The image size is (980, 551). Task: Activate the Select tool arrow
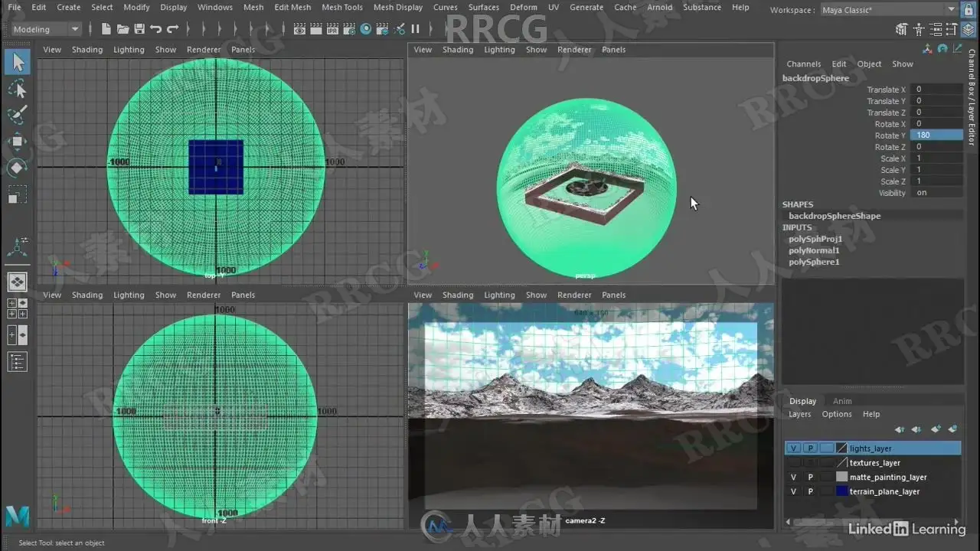click(18, 63)
